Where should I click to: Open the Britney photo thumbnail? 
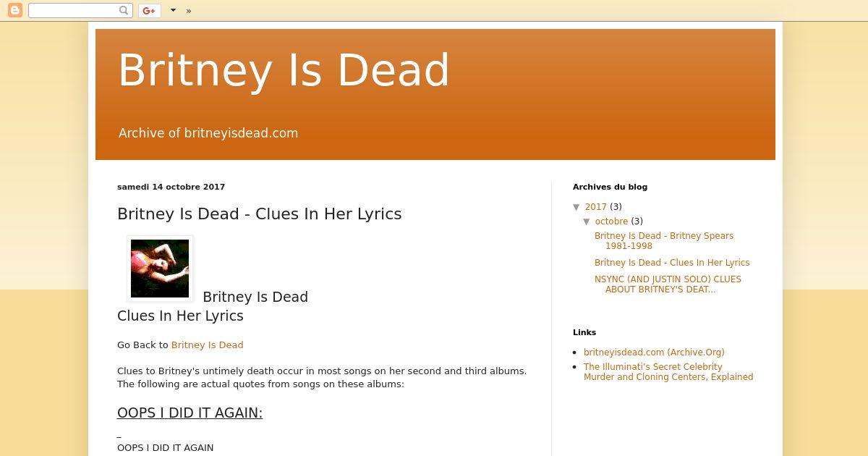(160, 269)
